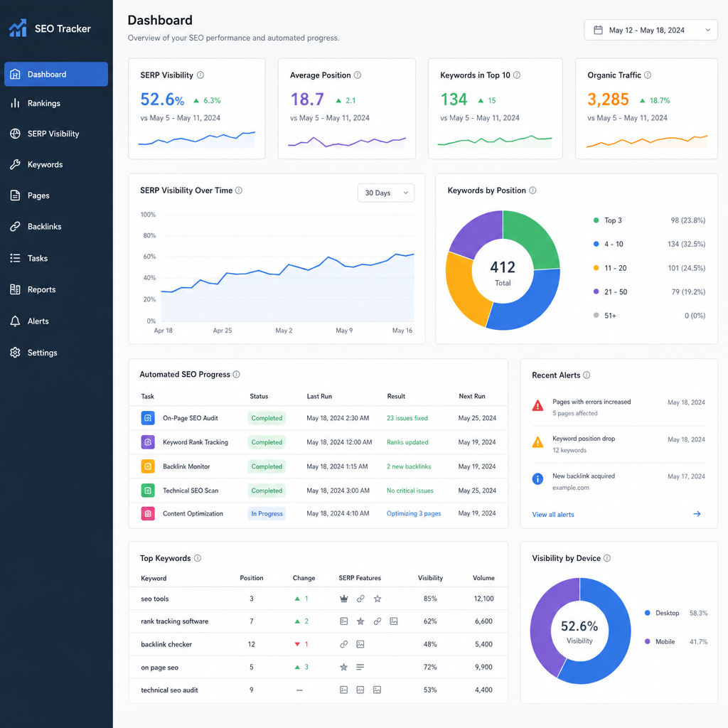Click the blue info alert icon
Screen dimensions: 728x728
click(537, 479)
